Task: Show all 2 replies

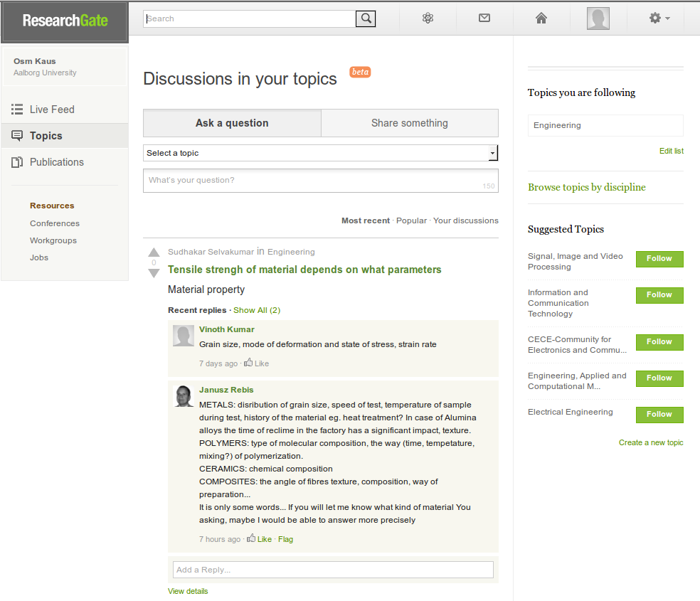Action: (x=257, y=310)
